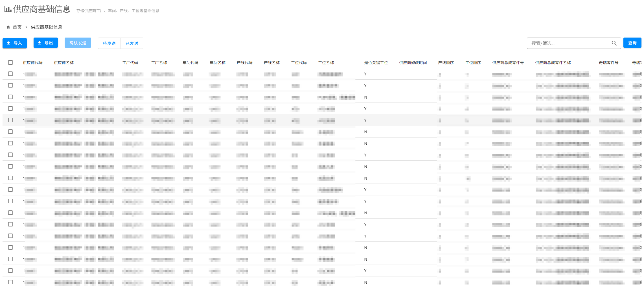
Task: Switch to the 待发送 tab
Action: pos(109,43)
